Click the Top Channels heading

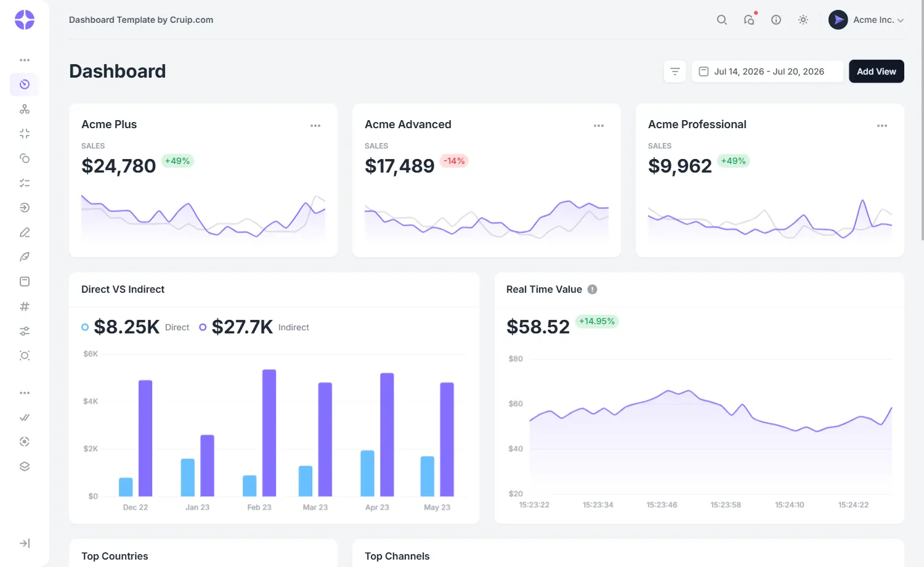(397, 556)
